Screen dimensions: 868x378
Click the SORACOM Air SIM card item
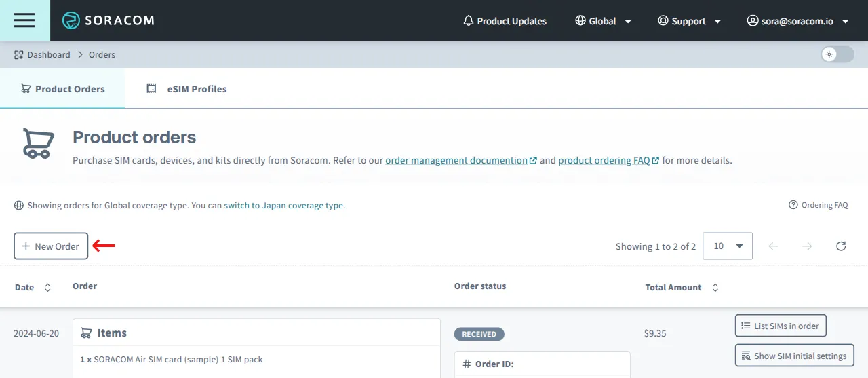click(172, 359)
